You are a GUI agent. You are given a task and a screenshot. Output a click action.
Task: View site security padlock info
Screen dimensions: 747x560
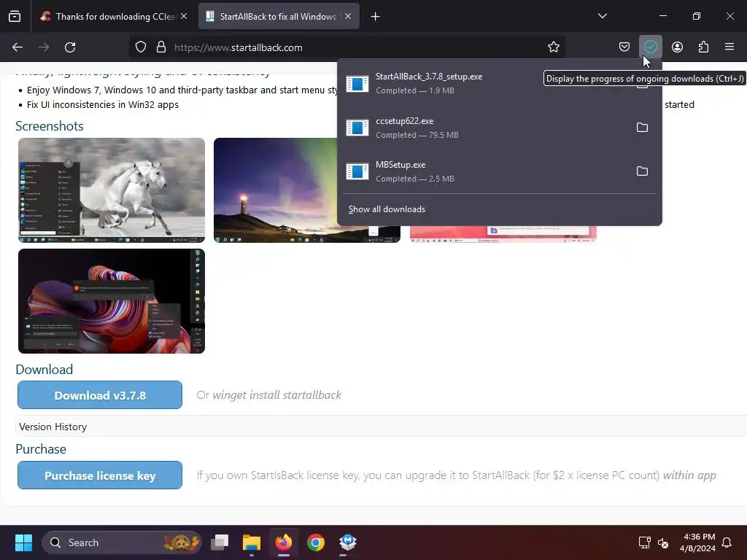point(161,47)
